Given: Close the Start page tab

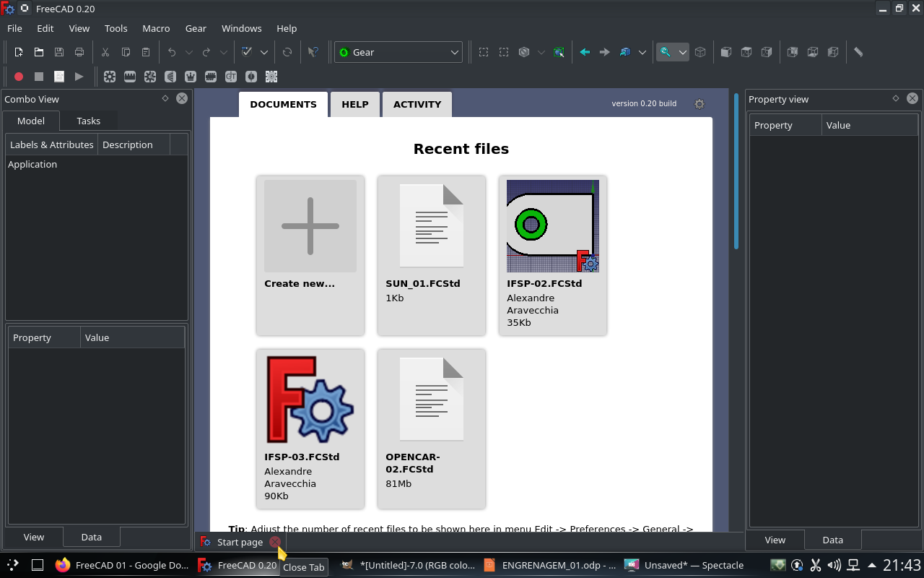Looking at the screenshot, I should coord(275,542).
